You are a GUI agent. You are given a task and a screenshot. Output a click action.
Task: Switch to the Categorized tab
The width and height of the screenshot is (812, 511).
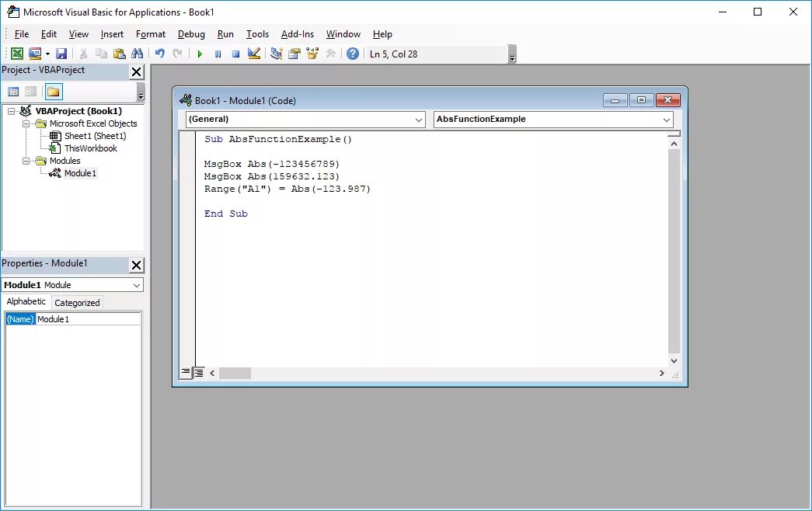[x=77, y=303]
